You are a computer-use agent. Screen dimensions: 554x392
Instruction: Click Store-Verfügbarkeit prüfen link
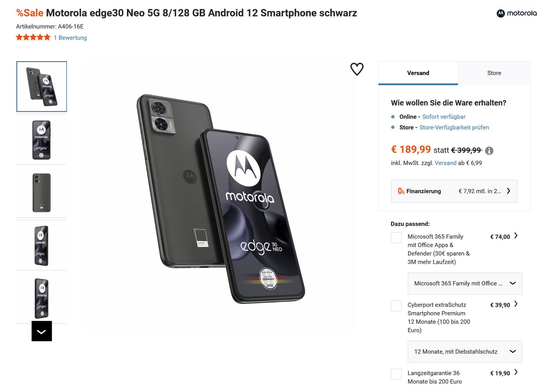point(454,127)
